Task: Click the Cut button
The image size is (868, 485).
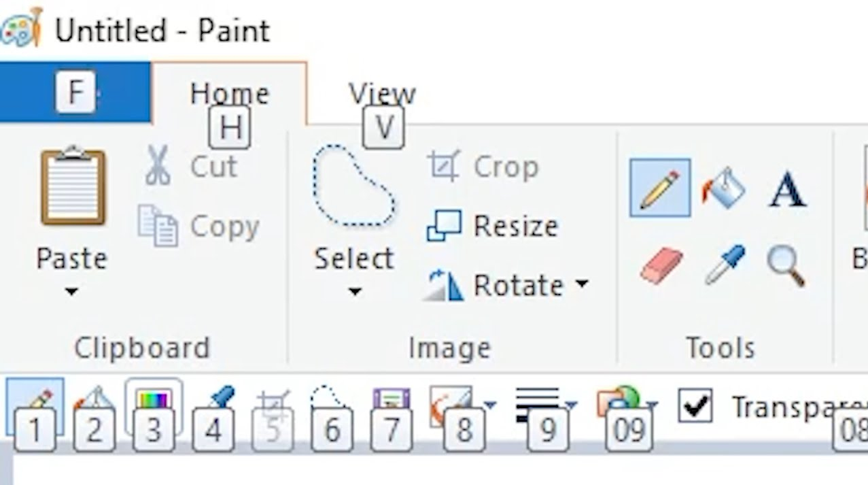Action: [192, 167]
